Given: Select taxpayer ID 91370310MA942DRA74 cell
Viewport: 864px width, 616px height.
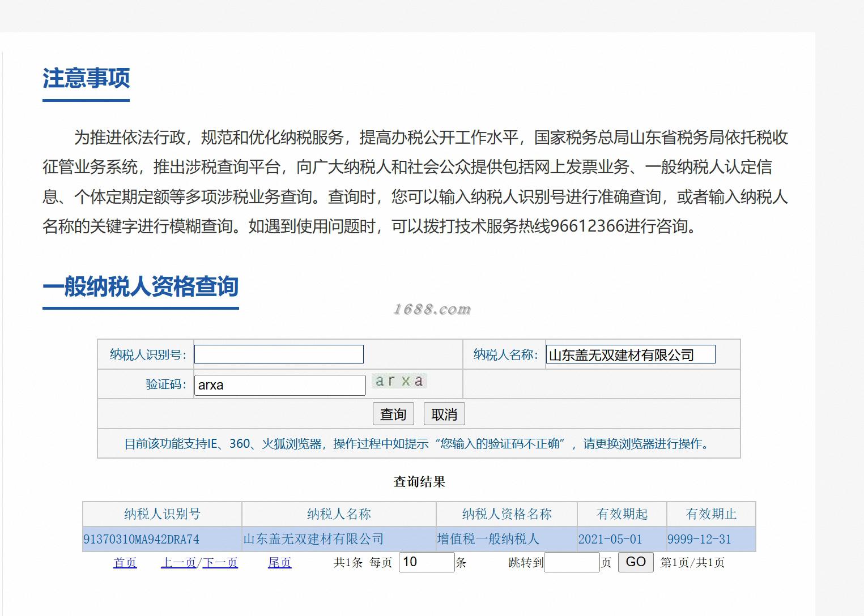Looking at the screenshot, I should click(162, 539).
